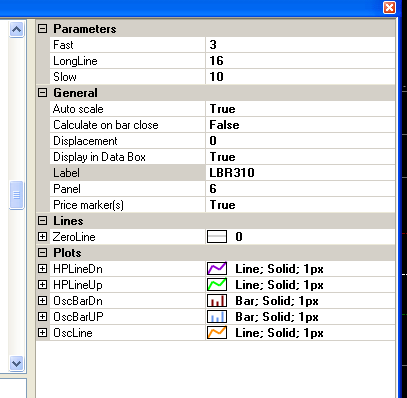
Task: Click the left list scroll down arrow
Action: click(x=16, y=363)
